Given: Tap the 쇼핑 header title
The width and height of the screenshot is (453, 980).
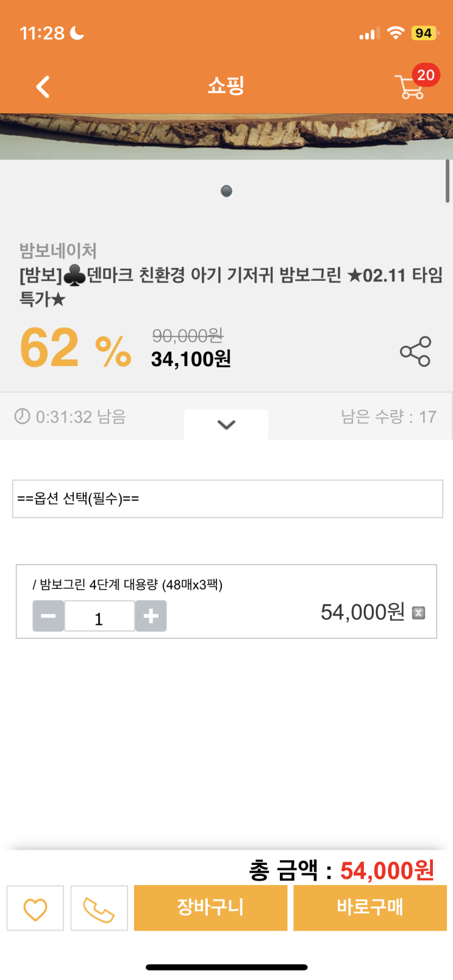Looking at the screenshot, I should [226, 86].
